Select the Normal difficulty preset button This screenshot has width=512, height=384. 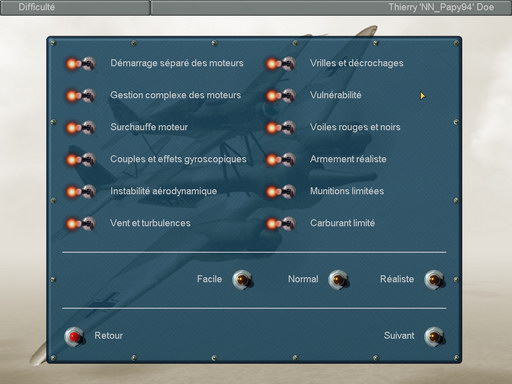339,280
